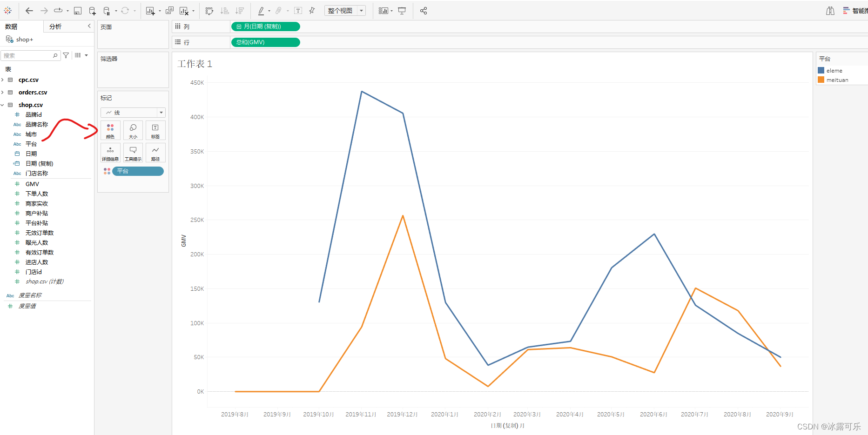Image resolution: width=868 pixels, height=435 pixels.
Task: Click the search field in data pane
Action: pyautogui.click(x=30, y=55)
